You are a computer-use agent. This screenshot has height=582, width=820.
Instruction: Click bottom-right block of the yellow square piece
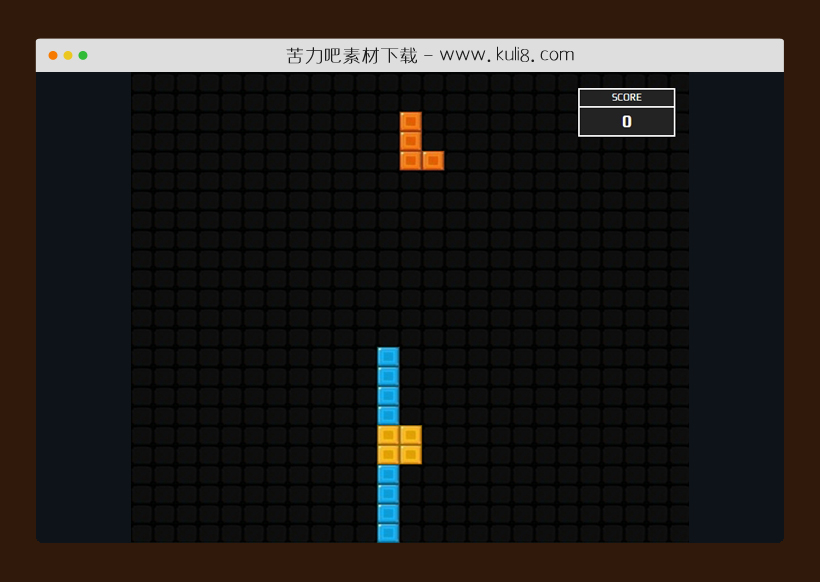tap(410, 454)
